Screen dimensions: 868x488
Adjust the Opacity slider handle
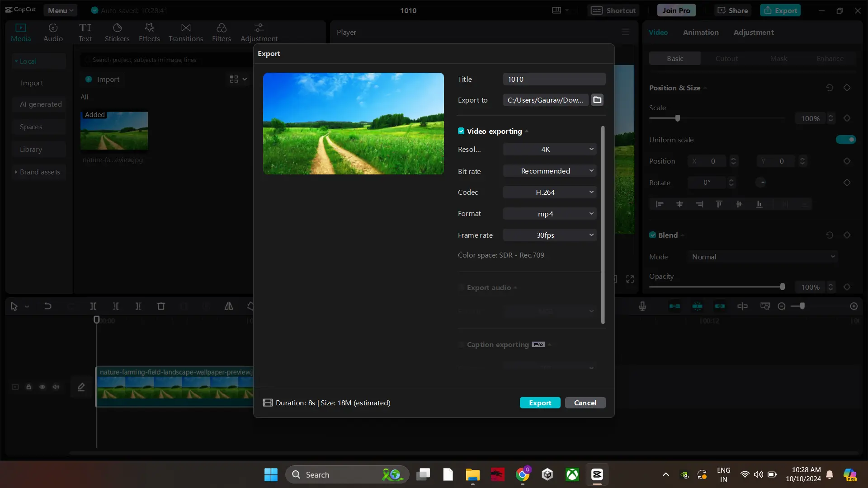tap(782, 287)
